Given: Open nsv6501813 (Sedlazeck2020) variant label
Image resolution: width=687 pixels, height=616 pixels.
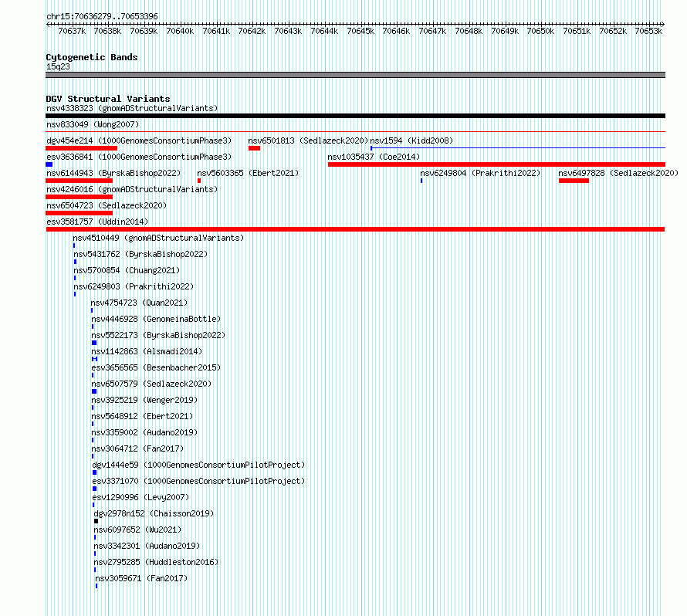Looking at the screenshot, I should click(x=308, y=140).
